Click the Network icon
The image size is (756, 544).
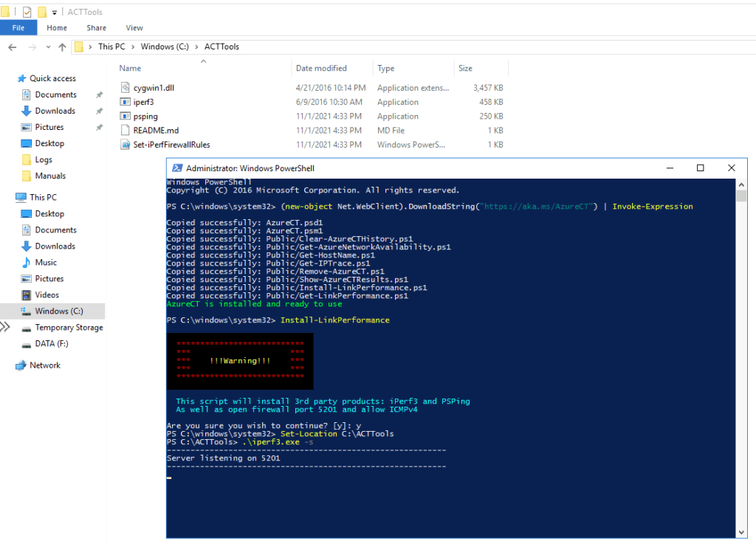(21, 365)
